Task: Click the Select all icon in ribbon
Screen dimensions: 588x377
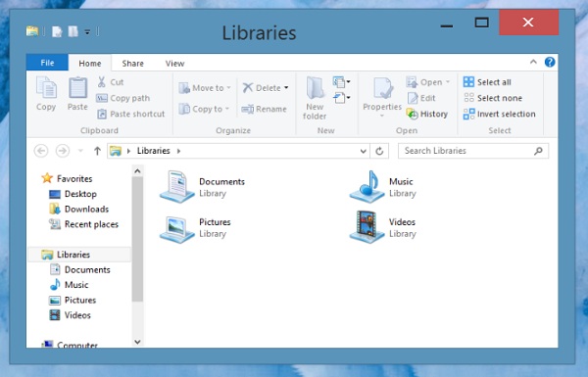Action: [x=468, y=82]
